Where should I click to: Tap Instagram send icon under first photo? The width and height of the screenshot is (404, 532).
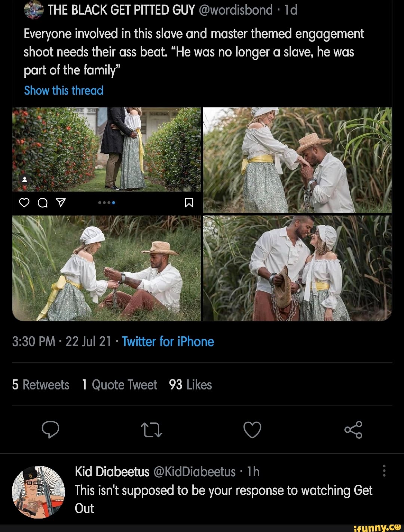click(61, 203)
